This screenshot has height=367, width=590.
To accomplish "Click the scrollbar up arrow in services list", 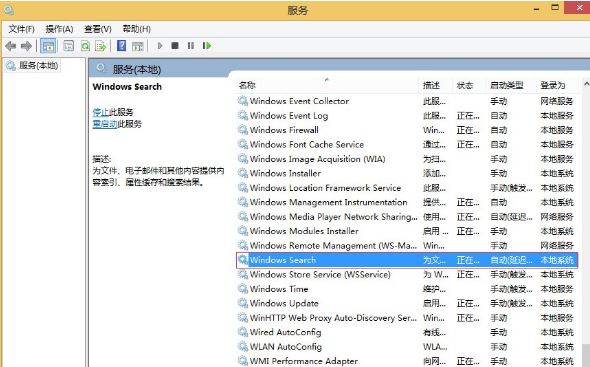I will (x=586, y=84).
